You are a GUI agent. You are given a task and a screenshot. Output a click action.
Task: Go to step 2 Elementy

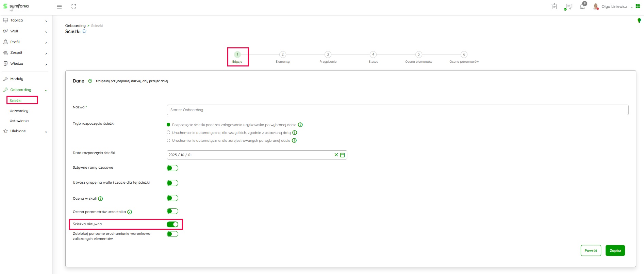point(282,55)
